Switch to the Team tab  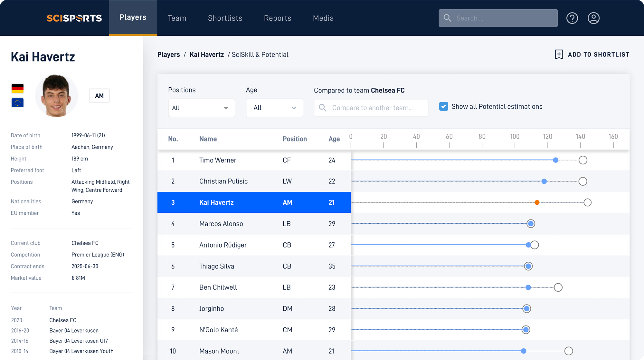177,18
